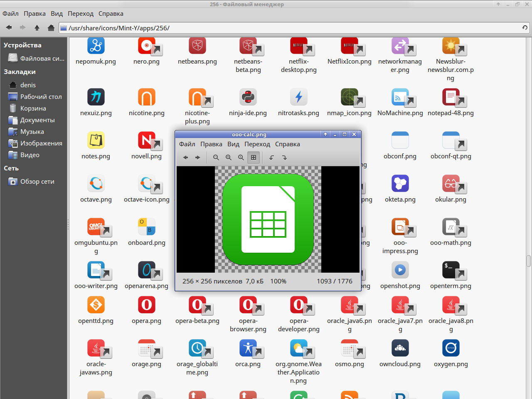Click the zoom in magnifier icon

228,158
